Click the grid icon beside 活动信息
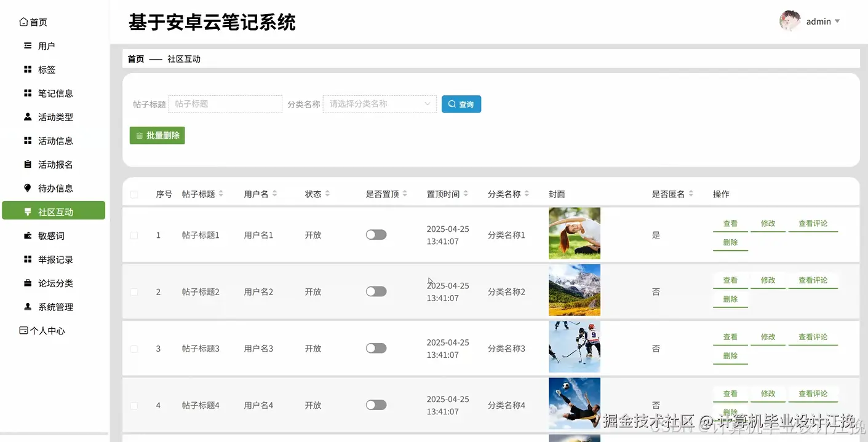This screenshot has height=442, width=868. click(x=28, y=140)
